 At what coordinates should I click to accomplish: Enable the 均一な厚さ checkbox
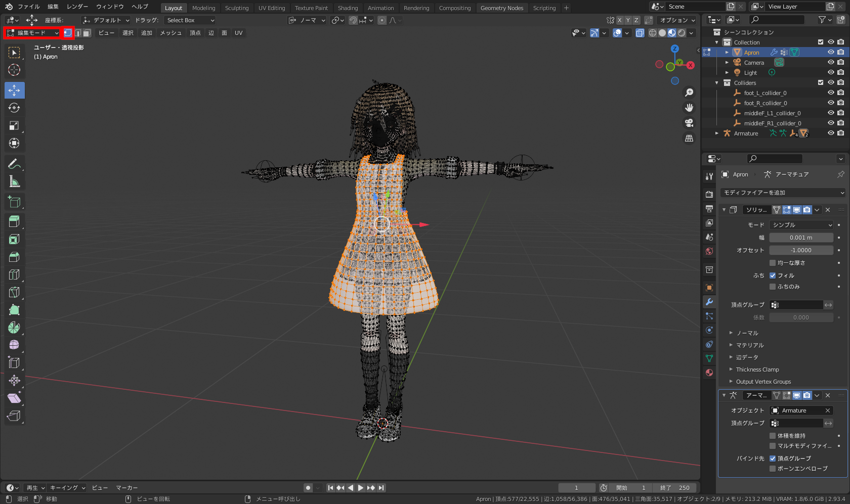(773, 263)
